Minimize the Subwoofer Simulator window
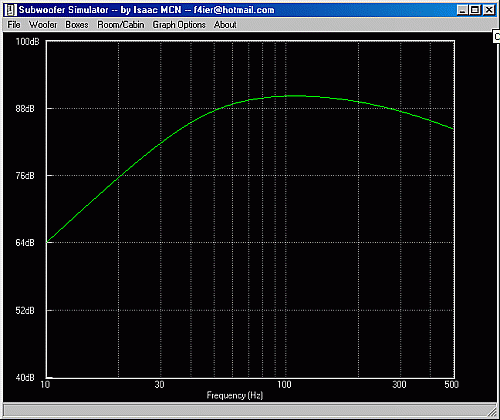The height and width of the screenshot is (420, 500). [462, 10]
